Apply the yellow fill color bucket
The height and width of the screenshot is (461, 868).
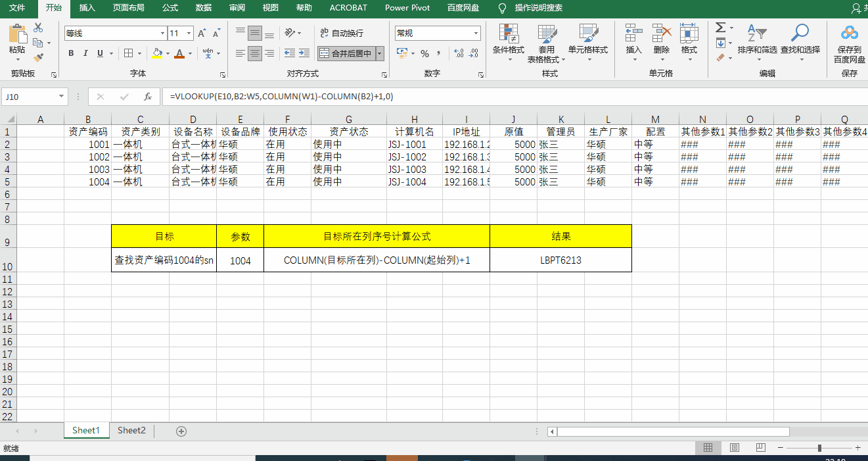[x=157, y=53]
